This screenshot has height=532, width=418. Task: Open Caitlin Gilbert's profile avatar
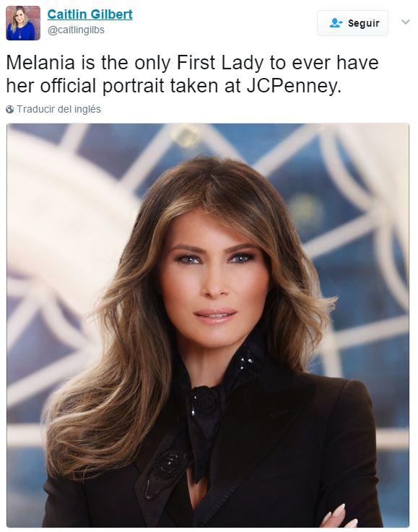(23, 23)
